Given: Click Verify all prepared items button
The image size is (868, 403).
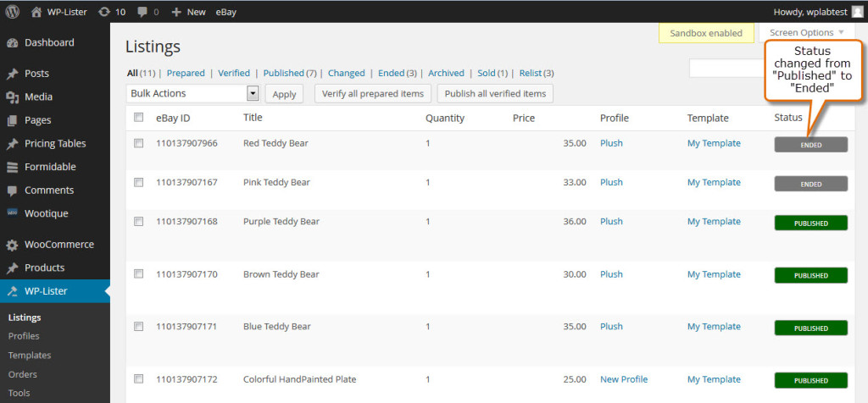Looking at the screenshot, I should pyautogui.click(x=373, y=93).
